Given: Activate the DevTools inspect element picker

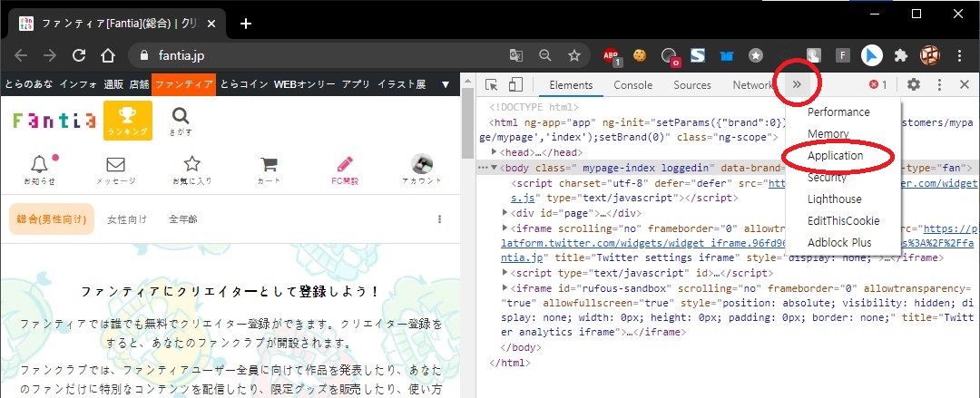Looking at the screenshot, I should [x=492, y=85].
